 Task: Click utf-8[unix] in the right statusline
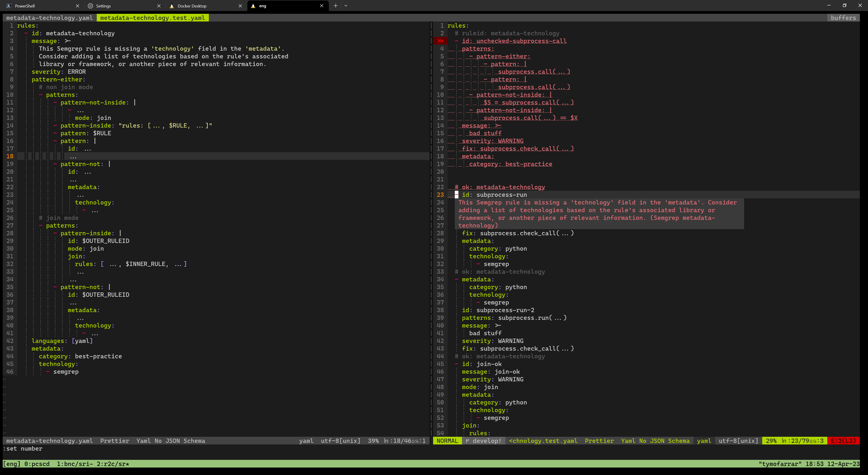739,441
